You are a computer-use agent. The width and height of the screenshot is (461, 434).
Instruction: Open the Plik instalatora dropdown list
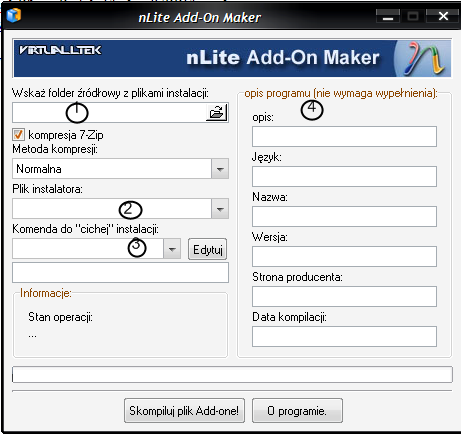point(220,209)
